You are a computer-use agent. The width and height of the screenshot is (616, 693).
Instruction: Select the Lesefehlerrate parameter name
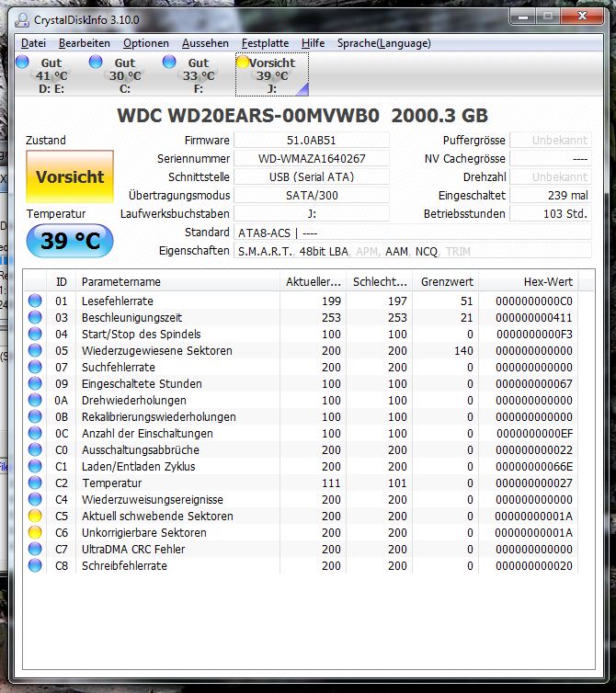pyautogui.click(x=117, y=301)
